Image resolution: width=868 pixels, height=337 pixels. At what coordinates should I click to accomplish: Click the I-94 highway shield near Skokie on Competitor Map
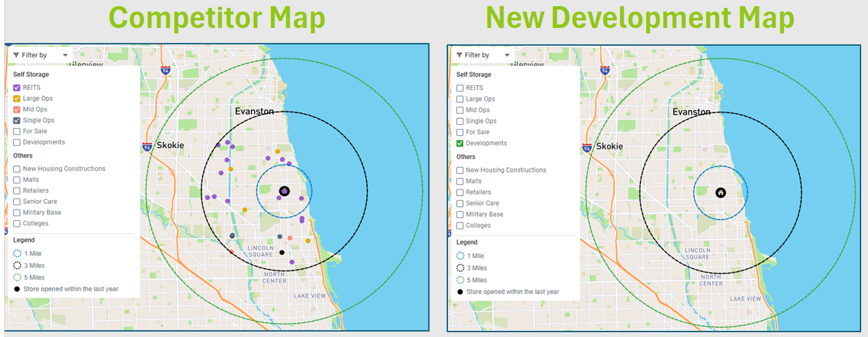click(x=147, y=146)
